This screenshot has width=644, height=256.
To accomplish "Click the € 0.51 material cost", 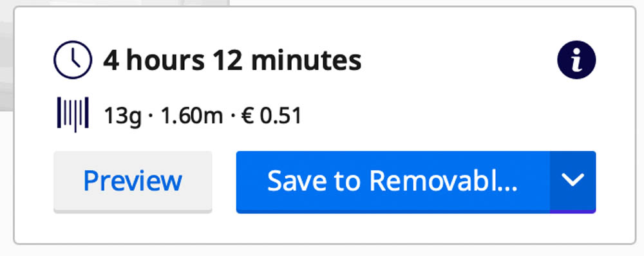I will click(x=271, y=116).
